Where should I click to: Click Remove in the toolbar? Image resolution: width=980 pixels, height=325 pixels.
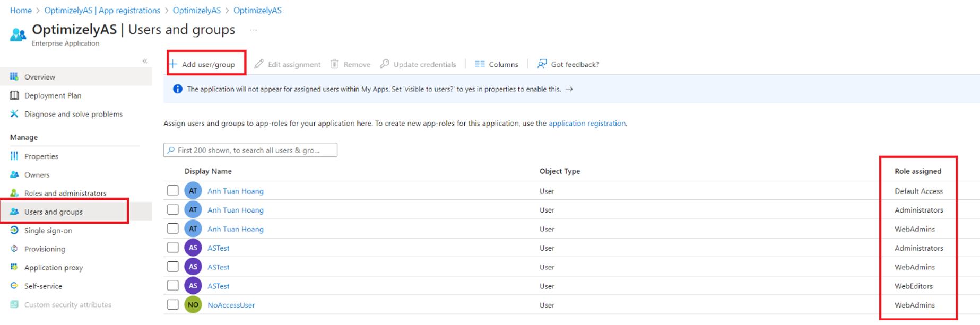coord(350,64)
